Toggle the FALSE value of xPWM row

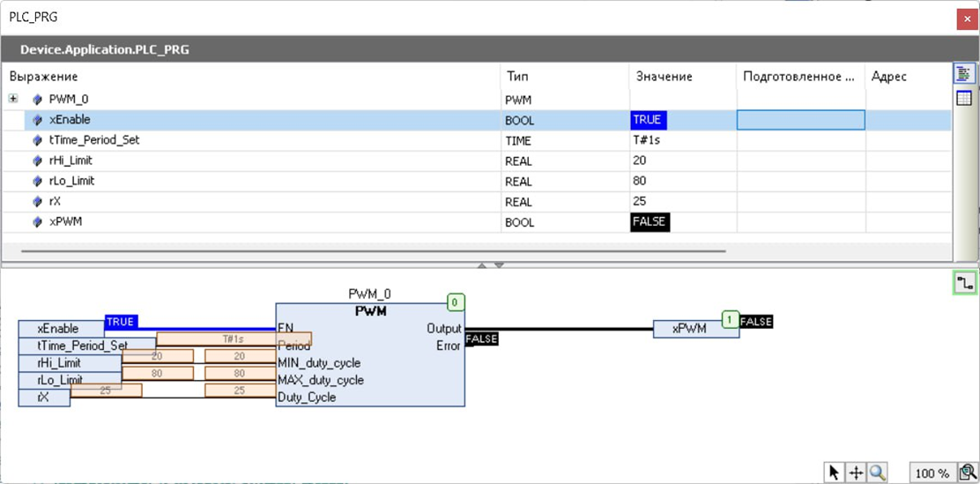[x=650, y=222]
